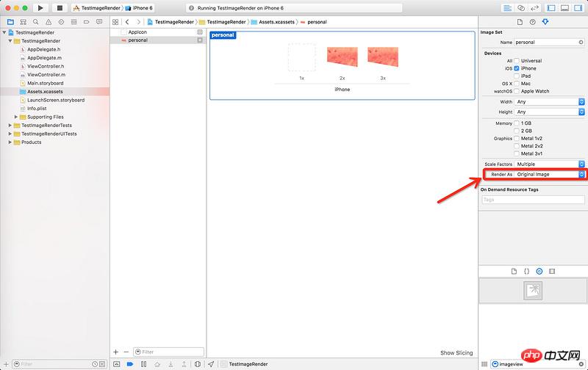Check the 1 GB memory option
The height and width of the screenshot is (370, 588).
pyautogui.click(x=517, y=123)
